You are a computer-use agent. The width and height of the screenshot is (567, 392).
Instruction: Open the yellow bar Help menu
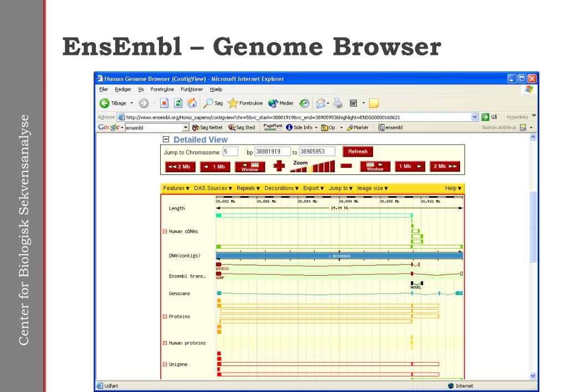coord(453,188)
